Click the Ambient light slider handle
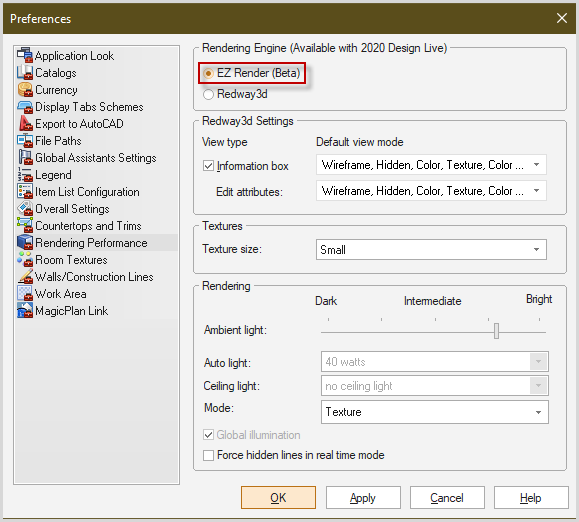Image resolution: width=579 pixels, height=522 pixels. tap(496, 331)
